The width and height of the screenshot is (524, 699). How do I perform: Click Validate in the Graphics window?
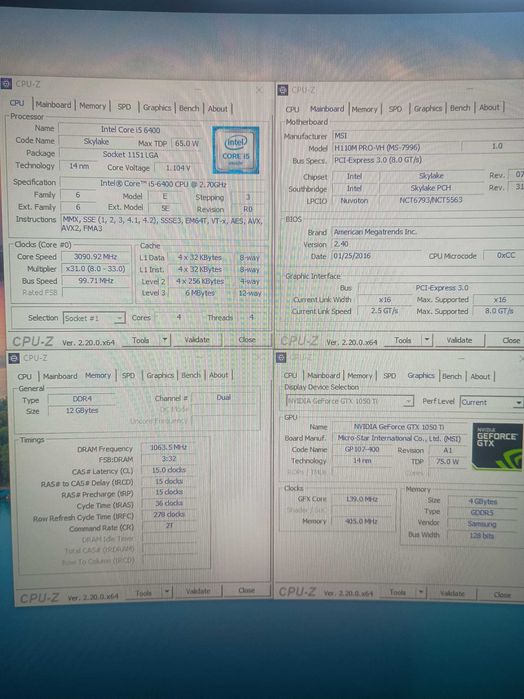tap(452, 594)
